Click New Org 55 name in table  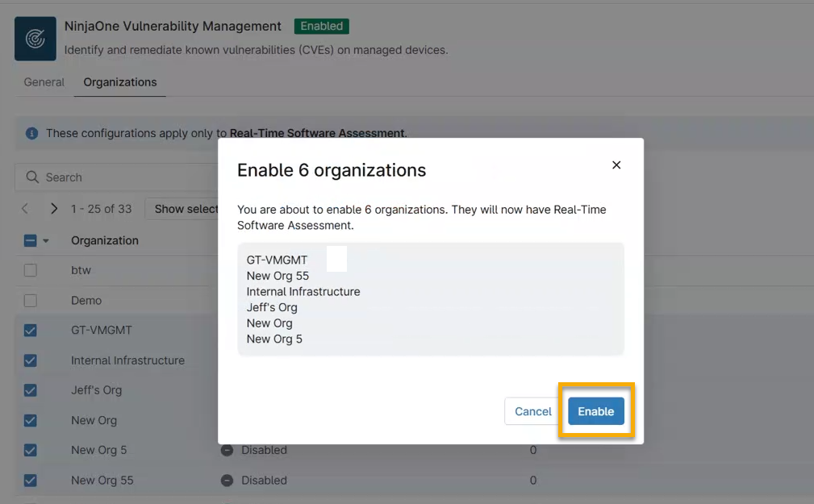click(x=102, y=480)
